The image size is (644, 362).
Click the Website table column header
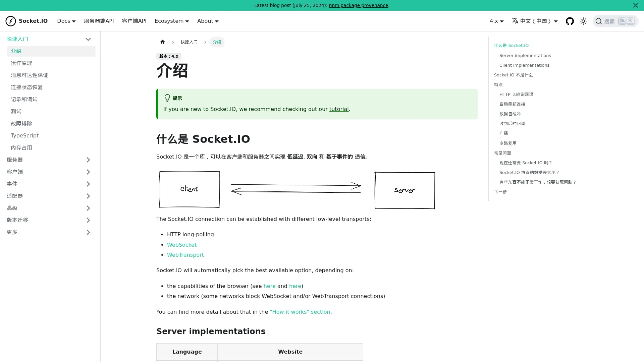coord(290,352)
